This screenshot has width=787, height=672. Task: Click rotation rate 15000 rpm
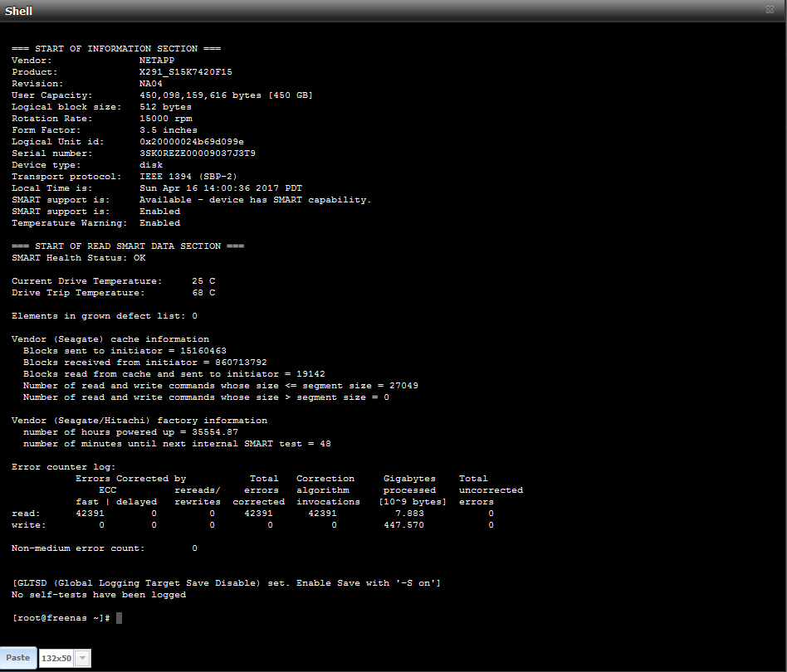pos(166,119)
